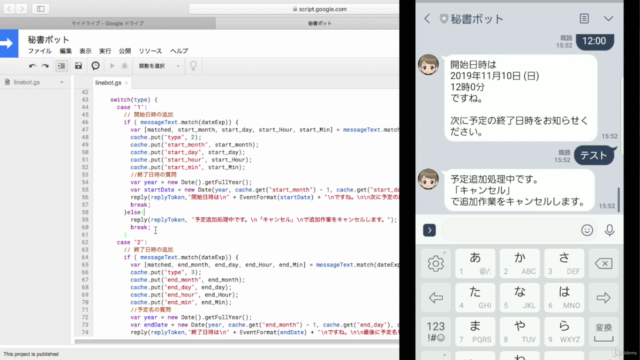This screenshot has height=360, width=640.
Task: Click the case "2": line in code
Action: (132, 242)
